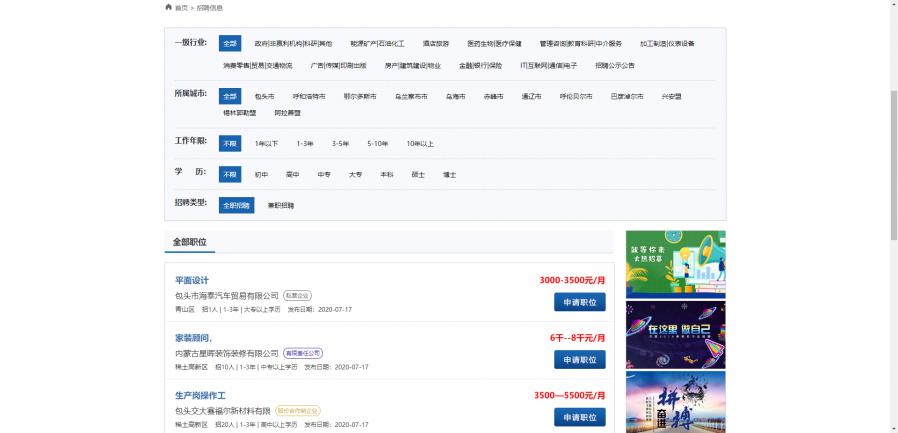The height and width of the screenshot is (433, 898).
Task: Open the 首页 breadcrumb link
Action: click(181, 7)
